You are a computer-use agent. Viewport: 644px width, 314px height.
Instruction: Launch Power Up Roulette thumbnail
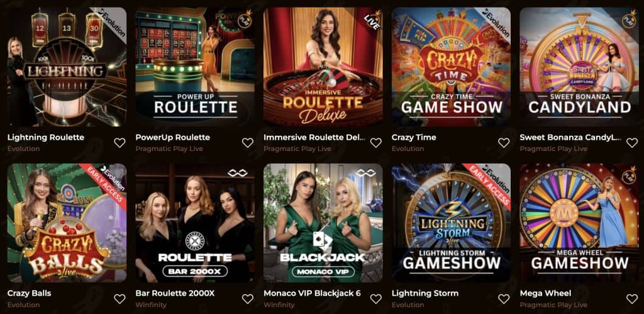point(195,67)
